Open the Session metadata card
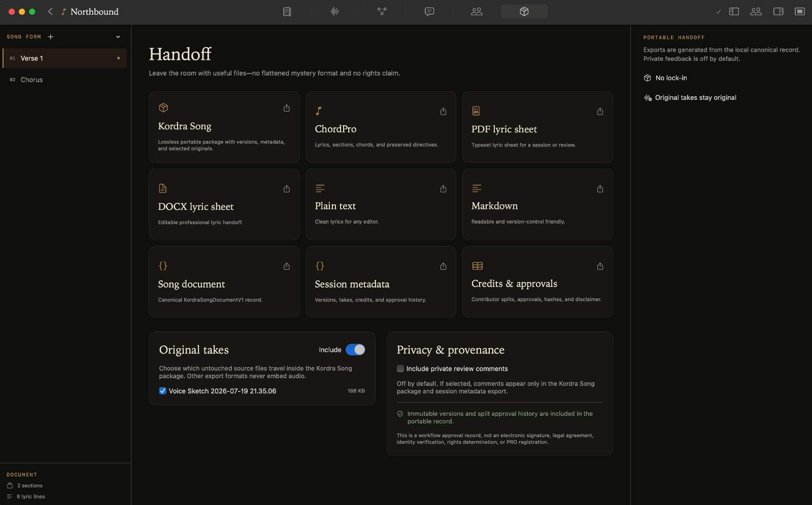Image resolution: width=812 pixels, height=505 pixels. [x=381, y=282]
